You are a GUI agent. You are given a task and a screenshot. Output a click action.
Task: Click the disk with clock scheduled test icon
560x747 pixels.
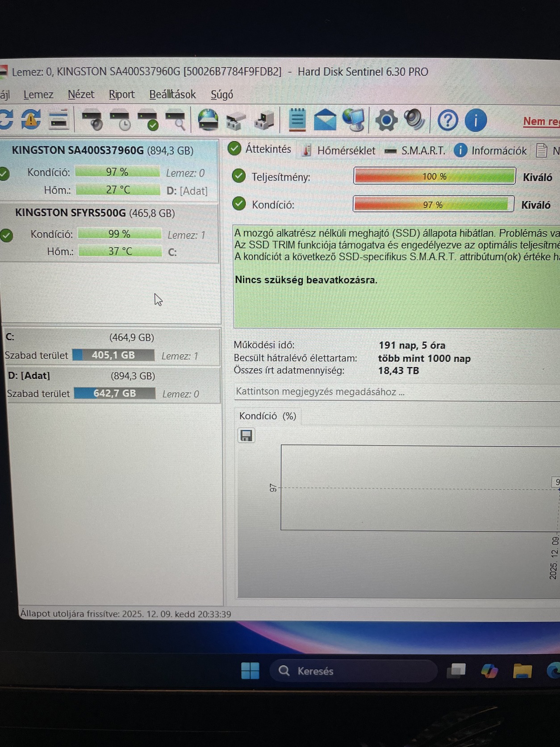120,120
